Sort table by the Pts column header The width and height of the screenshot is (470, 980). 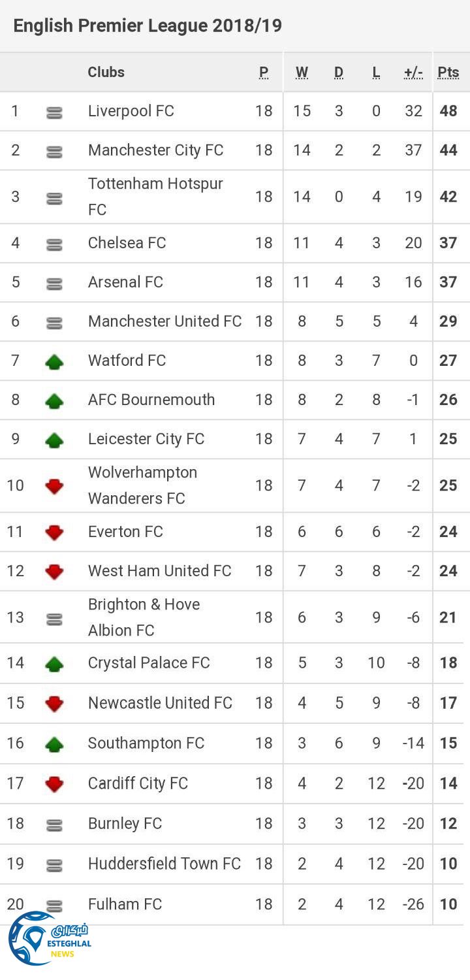click(448, 73)
